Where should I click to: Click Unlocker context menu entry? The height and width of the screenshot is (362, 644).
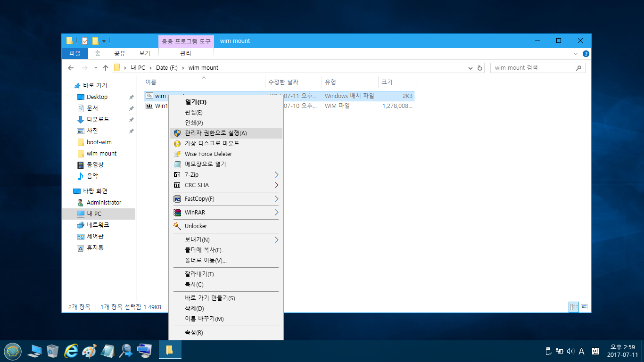click(x=226, y=226)
